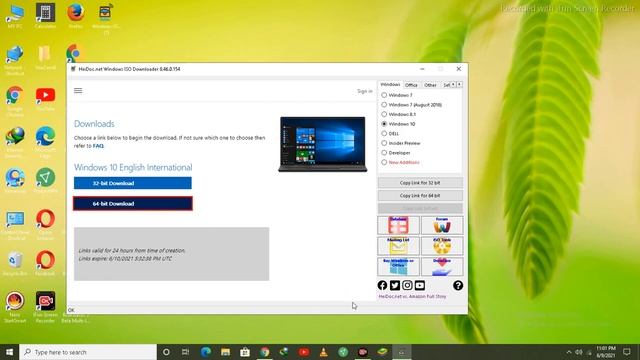Open the notification center icon
Viewport: 640px width, 360px height.
point(627,352)
